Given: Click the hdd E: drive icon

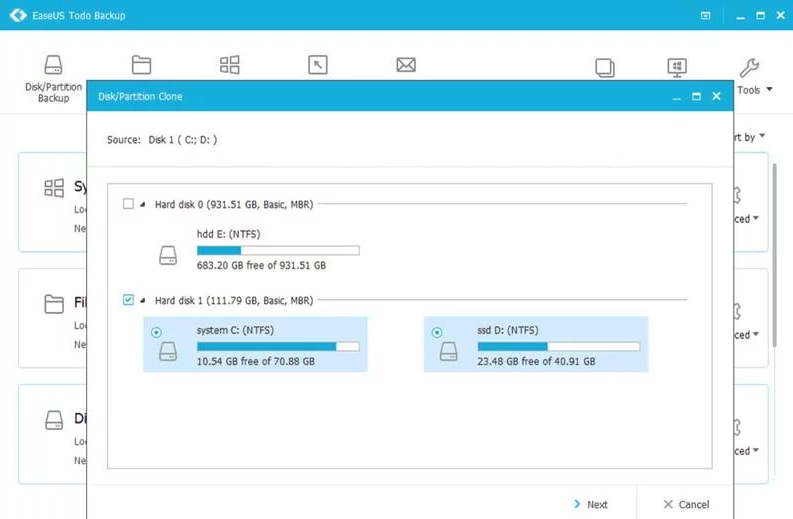Looking at the screenshot, I should click(168, 255).
